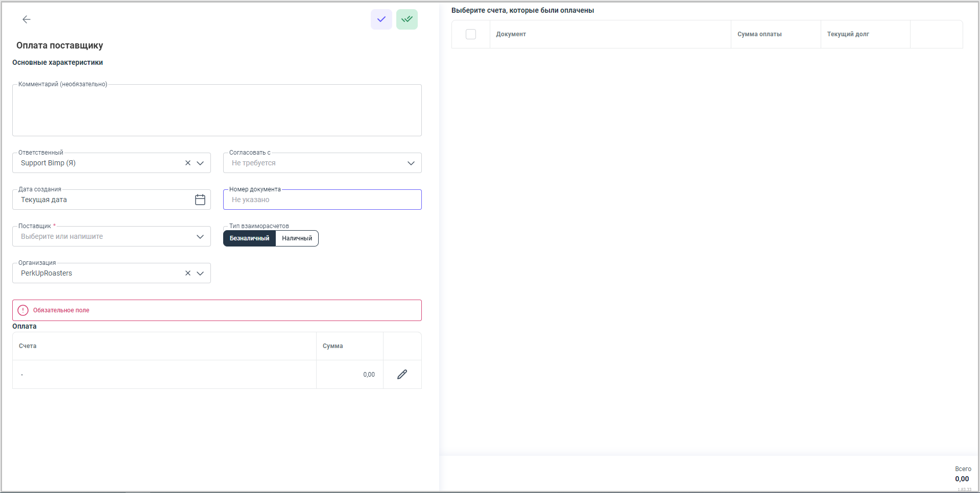Click the green double checkmark icon
Viewport: 980px width, 493px height.
[x=407, y=19]
